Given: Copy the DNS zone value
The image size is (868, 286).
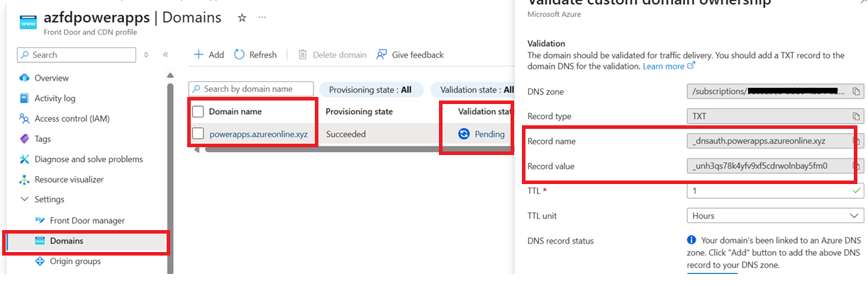Looking at the screenshot, I should point(857,91).
